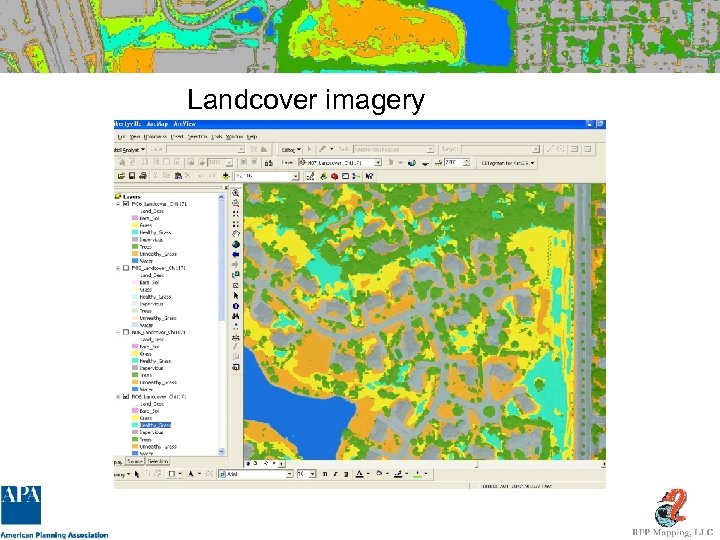Open the Editor dropdown menu
720x540 pixels.
coord(291,150)
